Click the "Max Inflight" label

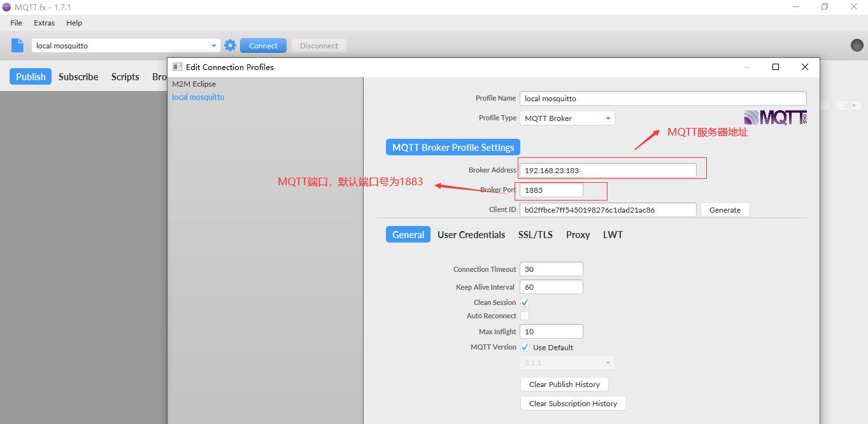497,332
